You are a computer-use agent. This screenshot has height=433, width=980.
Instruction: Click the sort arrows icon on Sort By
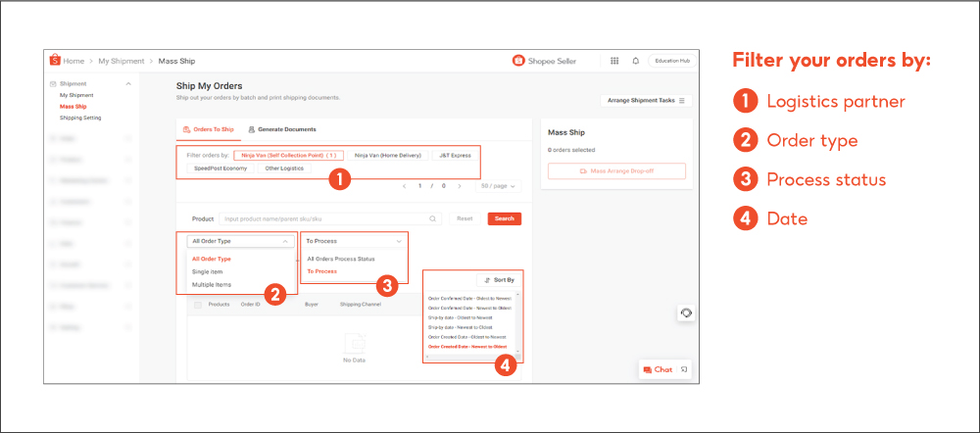pos(487,280)
